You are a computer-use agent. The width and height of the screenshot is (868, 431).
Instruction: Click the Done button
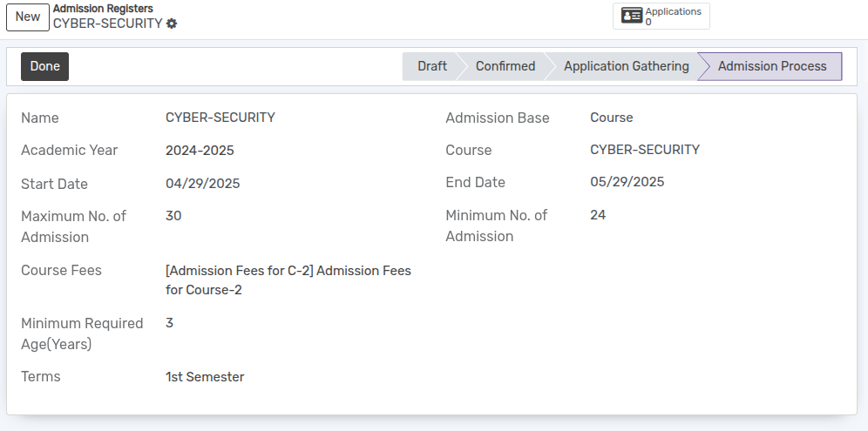click(44, 66)
